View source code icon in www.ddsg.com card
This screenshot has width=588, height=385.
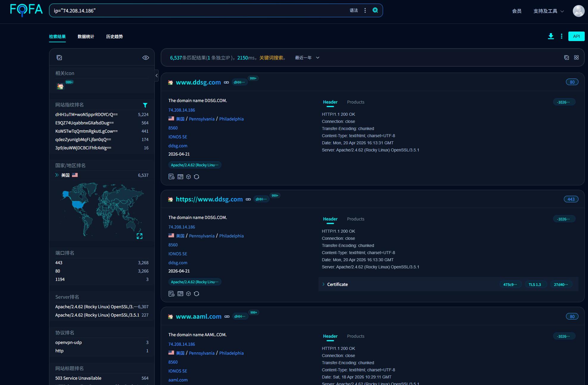[180, 177]
